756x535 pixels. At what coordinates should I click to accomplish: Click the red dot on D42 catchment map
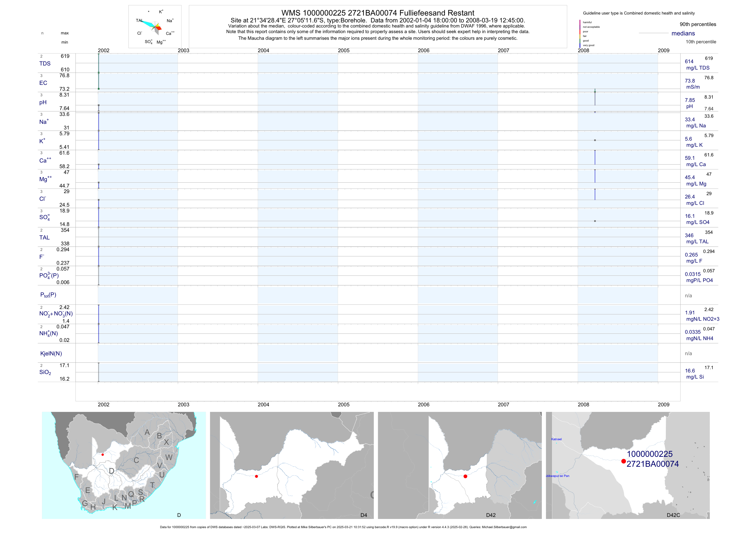(465, 476)
